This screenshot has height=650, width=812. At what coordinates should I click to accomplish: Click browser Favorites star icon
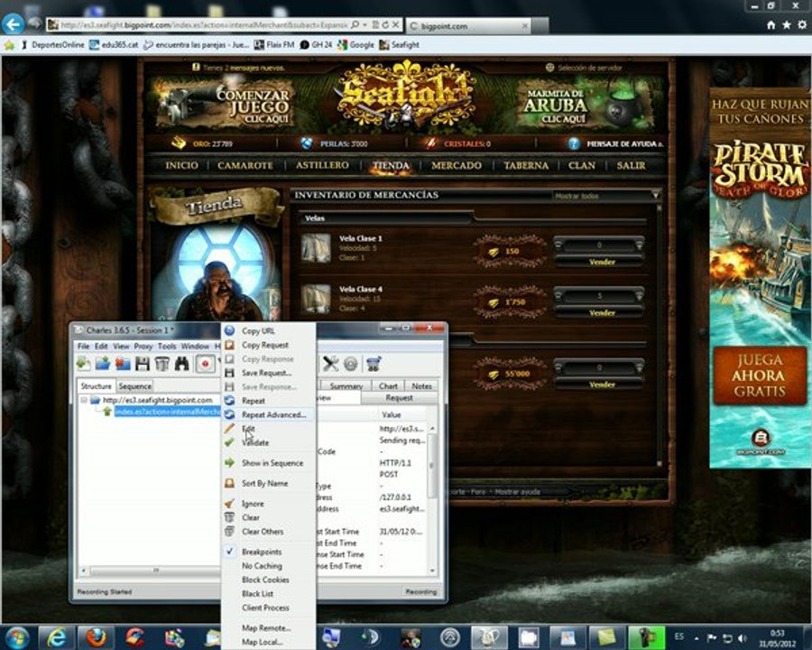tap(787, 25)
